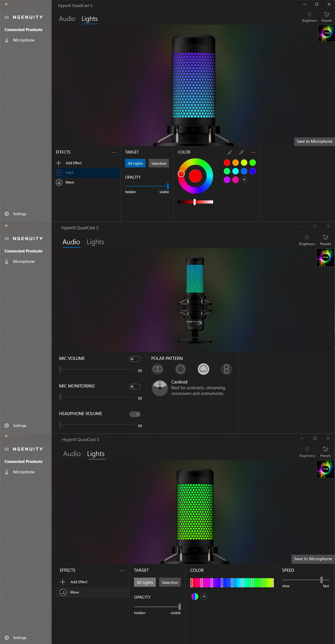
Task: Select the Wave effect in the green microphone window
Action: (93, 592)
